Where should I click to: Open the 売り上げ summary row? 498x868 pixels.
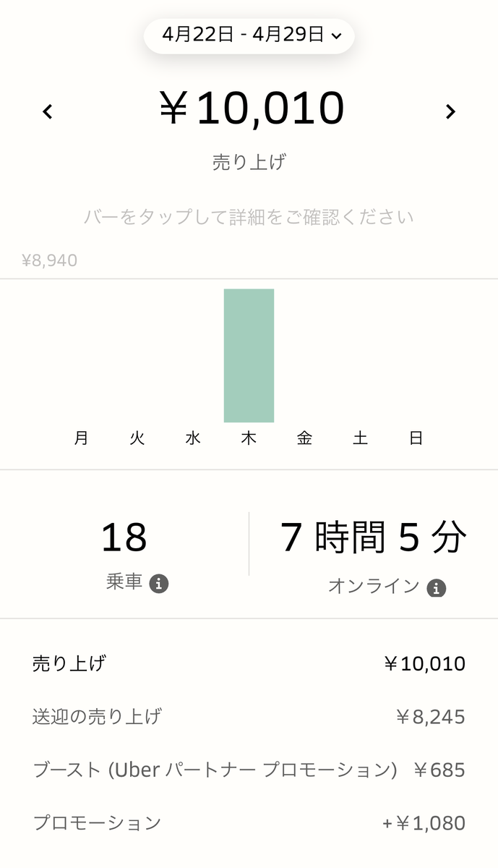[x=249, y=663]
